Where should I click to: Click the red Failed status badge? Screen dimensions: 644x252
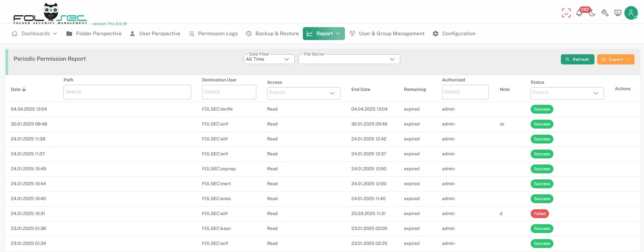coord(539,214)
